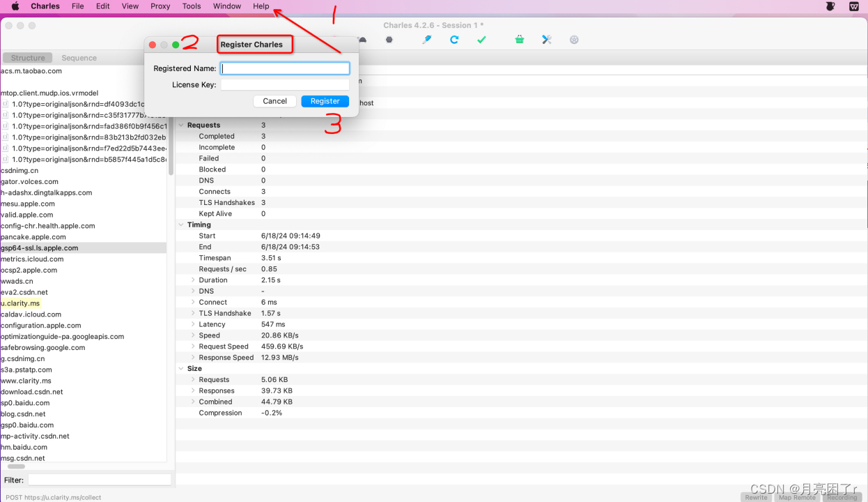This screenshot has width=868, height=502.
Task: Click JSON file icon for rnd=fad386f0b9f456c1 row
Action: (x=6, y=126)
